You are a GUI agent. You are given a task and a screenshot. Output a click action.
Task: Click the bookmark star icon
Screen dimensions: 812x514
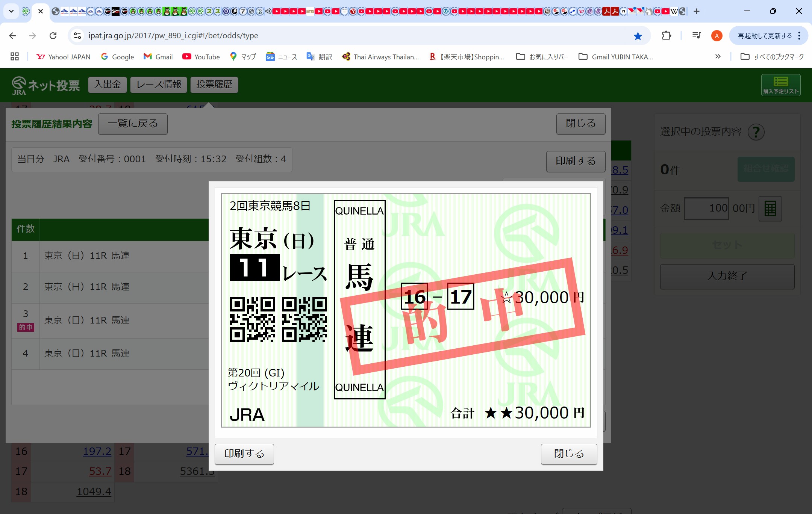pos(638,36)
